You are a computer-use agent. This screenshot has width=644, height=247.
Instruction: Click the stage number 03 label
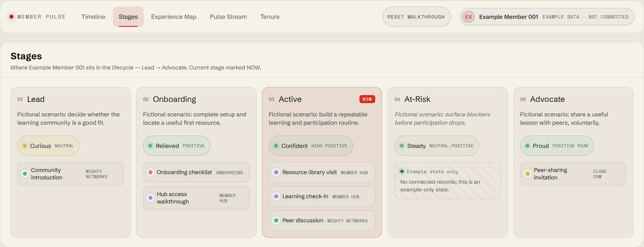click(272, 99)
